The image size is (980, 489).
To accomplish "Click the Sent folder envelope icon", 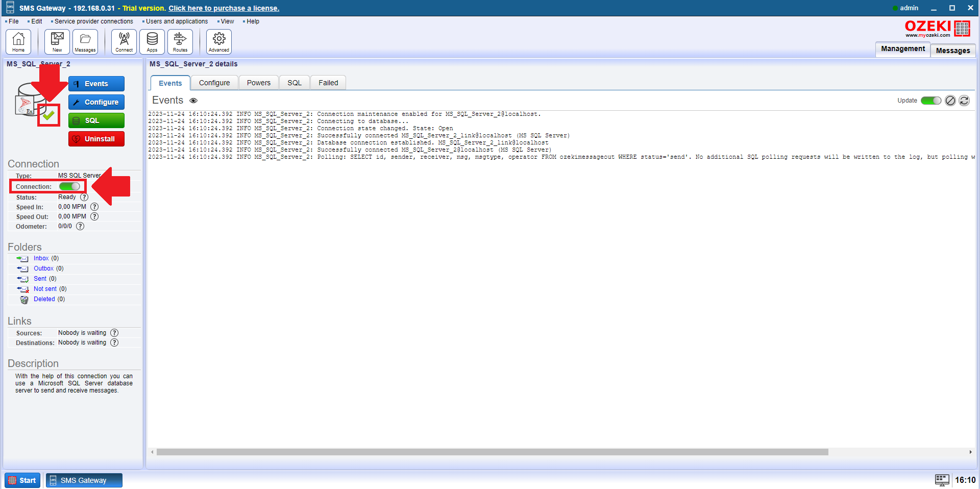I will point(22,279).
